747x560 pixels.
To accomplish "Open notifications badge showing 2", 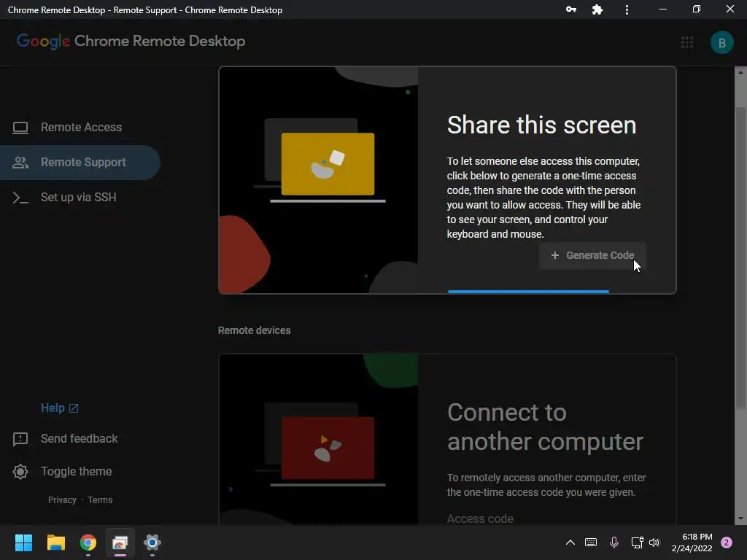I will tap(727, 542).
